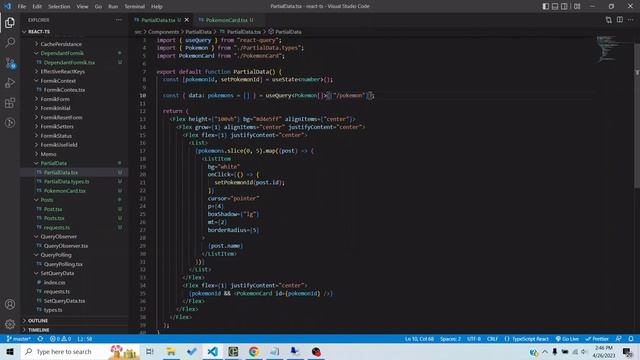The image size is (640, 360).
Task: Collapse the REACT-TS root folder
Action: click(39, 31)
